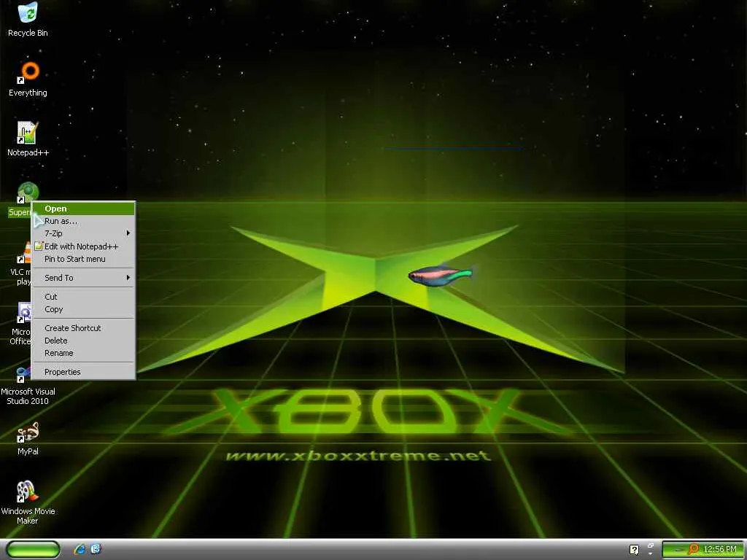747x560 pixels.
Task: Choose Run as... in the context menu
Action: pyautogui.click(x=84, y=221)
